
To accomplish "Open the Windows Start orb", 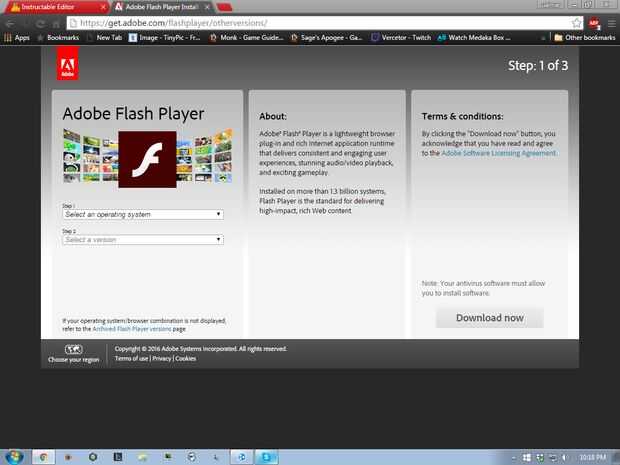I will [14, 457].
